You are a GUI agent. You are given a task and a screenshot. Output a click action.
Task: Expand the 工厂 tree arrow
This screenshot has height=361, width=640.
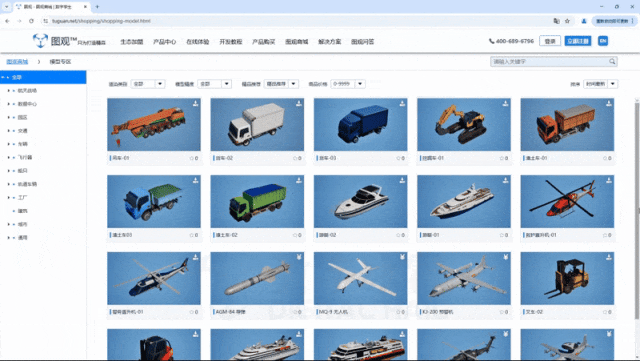pyautogui.click(x=9, y=197)
